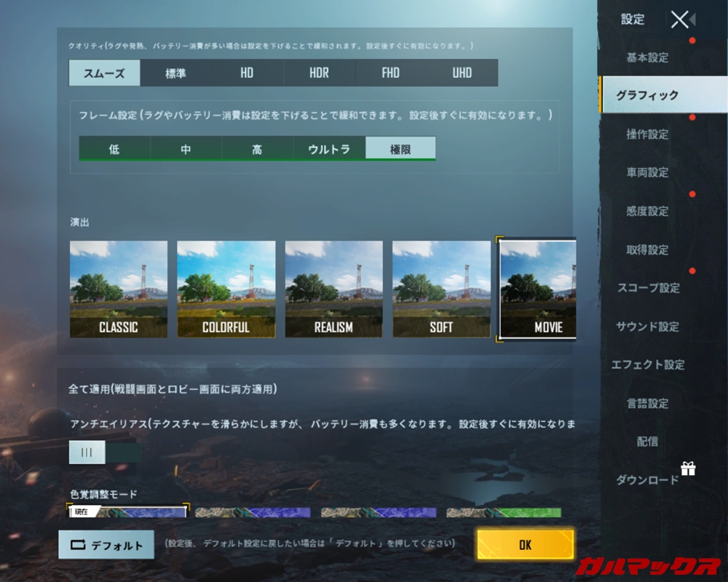Pick the COLORFUL style thumbnail
Image resolution: width=728 pixels, height=582 pixels.
pos(226,289)
